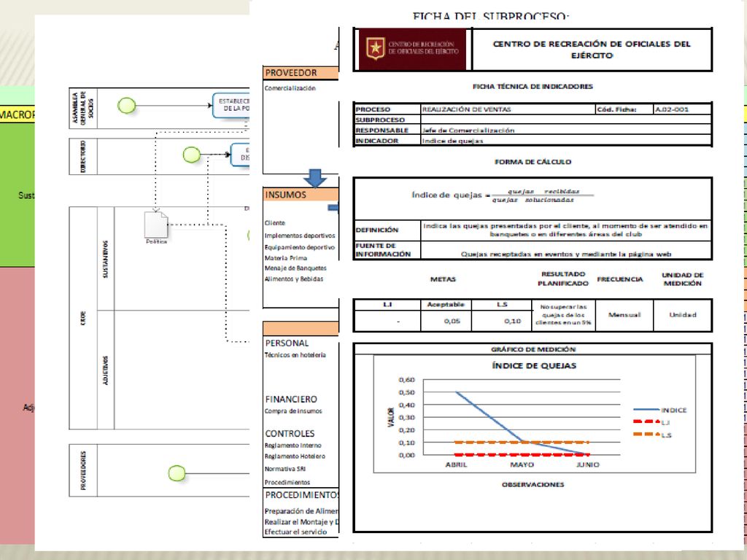This screenshot has width=747, height=560.
Task: Select the Política document icon
Action: (156, 225)
